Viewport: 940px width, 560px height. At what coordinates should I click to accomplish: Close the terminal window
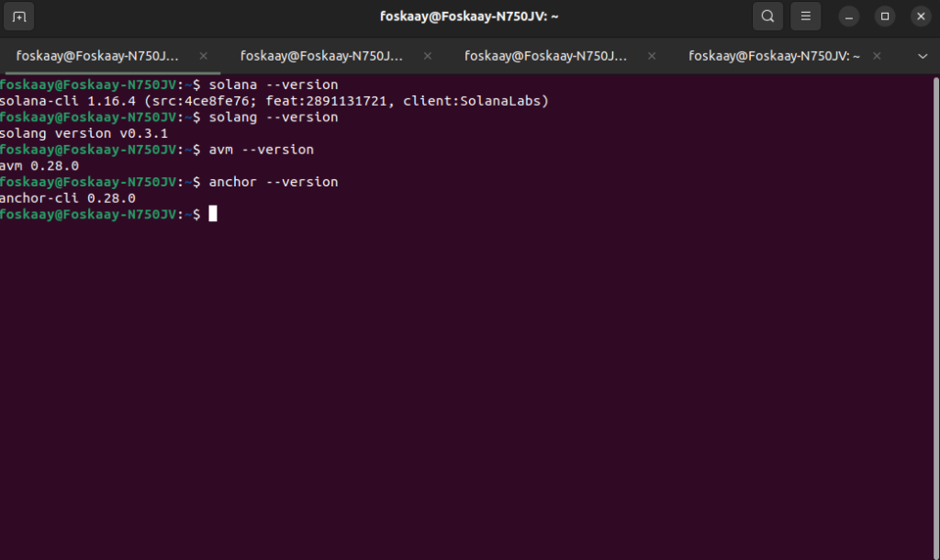(921, 17)
